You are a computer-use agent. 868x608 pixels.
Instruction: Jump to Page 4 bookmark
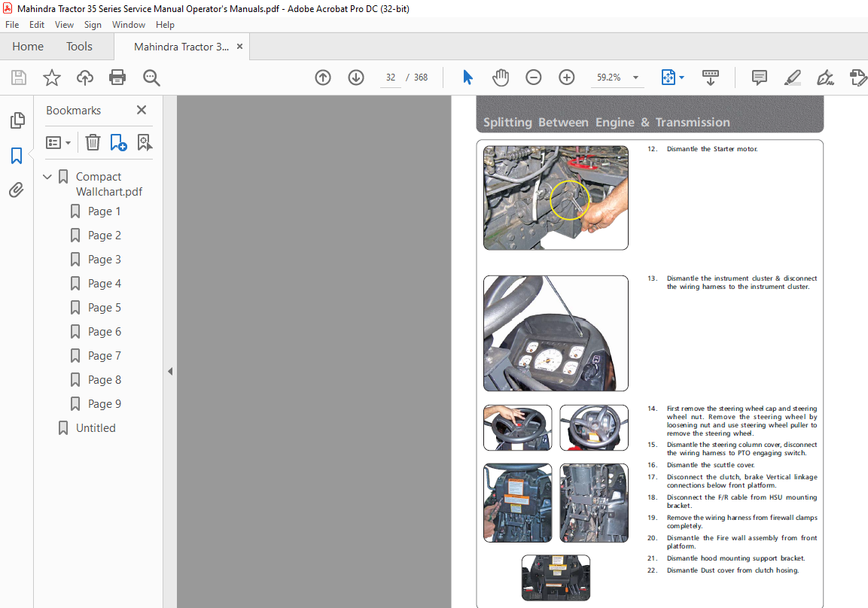[x=104, y=284]
